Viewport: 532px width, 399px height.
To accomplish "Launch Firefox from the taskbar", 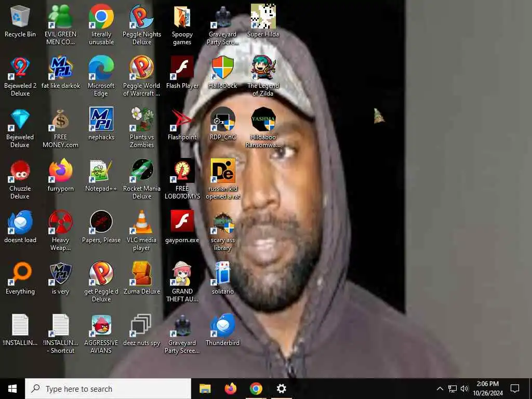I will [x=231, y=389].
